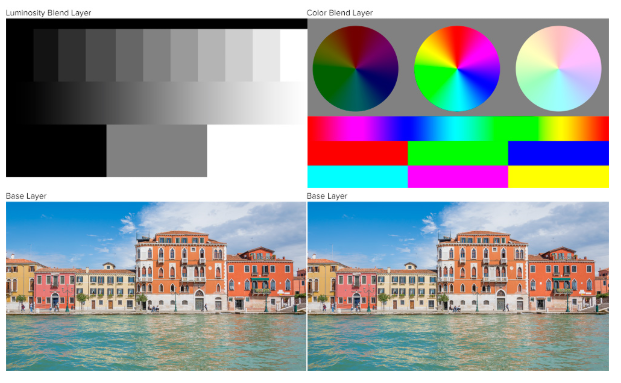
Task: Click the yellow rectangle swatch
Action: coord(558,177)
